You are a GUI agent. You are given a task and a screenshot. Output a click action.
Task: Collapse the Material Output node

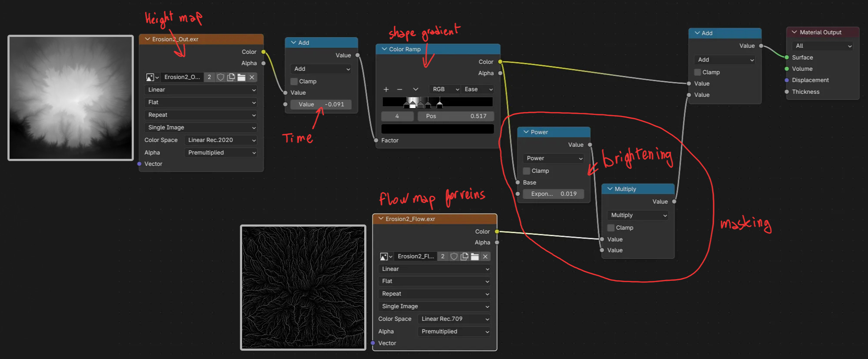(795, 32)
